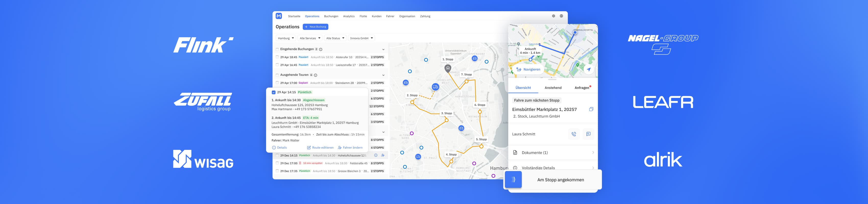Click the Am Stopp angekommen slider handle
868x204 pixels.
click(x=513, y=180)
